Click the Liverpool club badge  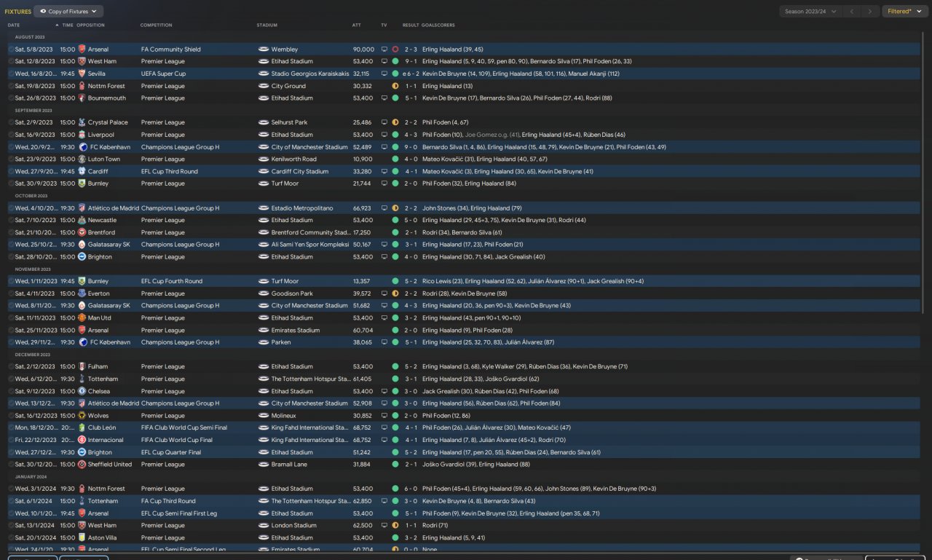tap(82, 135)
